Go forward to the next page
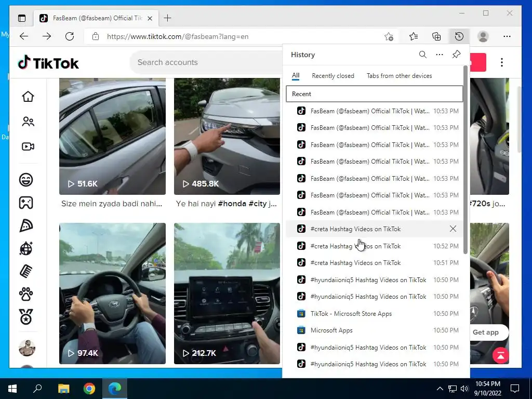This screenshot has width=532, height=399. pos(47,36)
